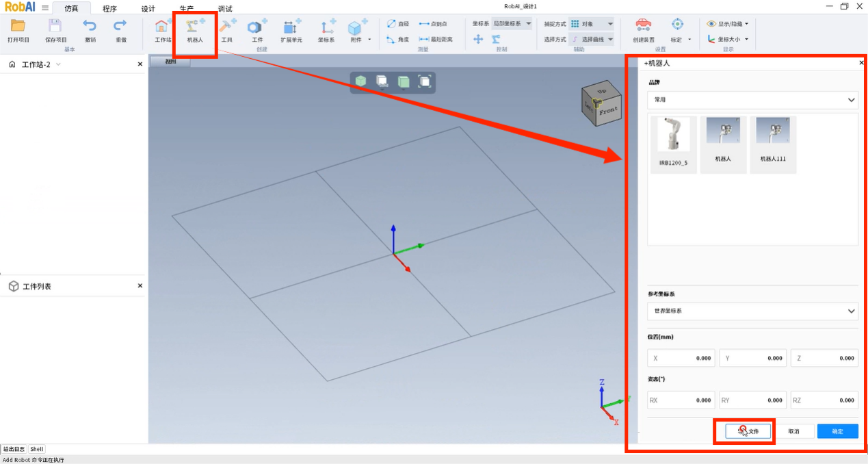Image resolution: width=868 pixels, height=464 pixels.
Task: Click the 机器人 robot tool
Action: tap(195, 31)
